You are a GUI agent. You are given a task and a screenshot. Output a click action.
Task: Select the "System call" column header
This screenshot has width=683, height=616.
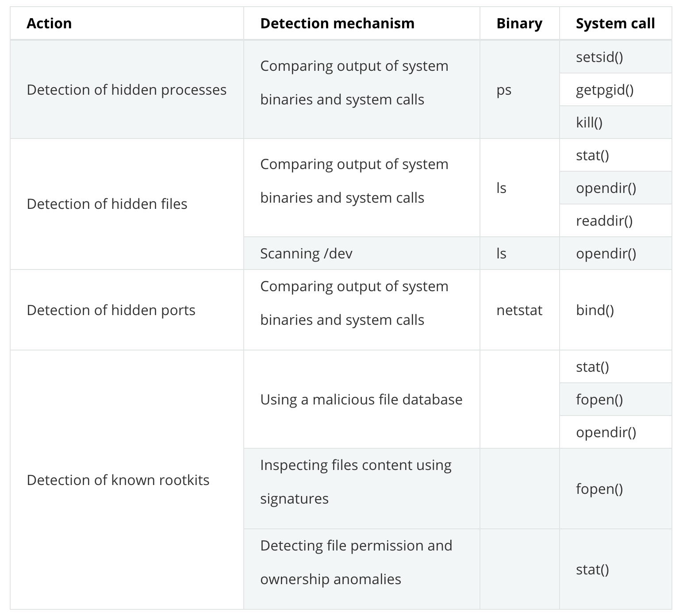615,23
